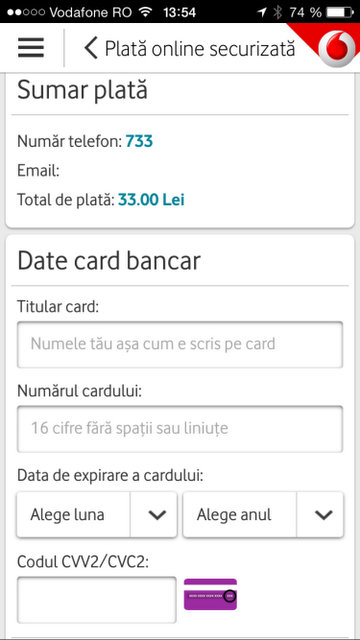Tap the purple CVV card hint image

(x=210, y=594)
